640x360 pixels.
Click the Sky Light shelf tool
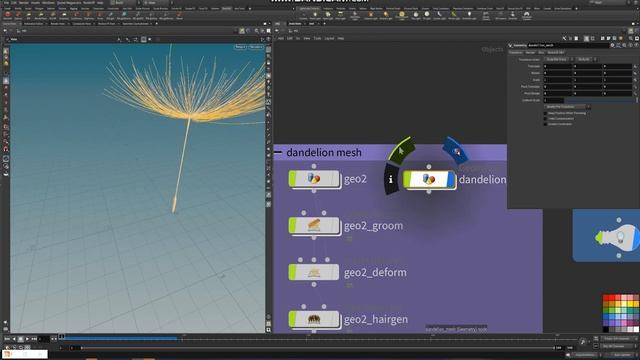click(x=416, y=16)
